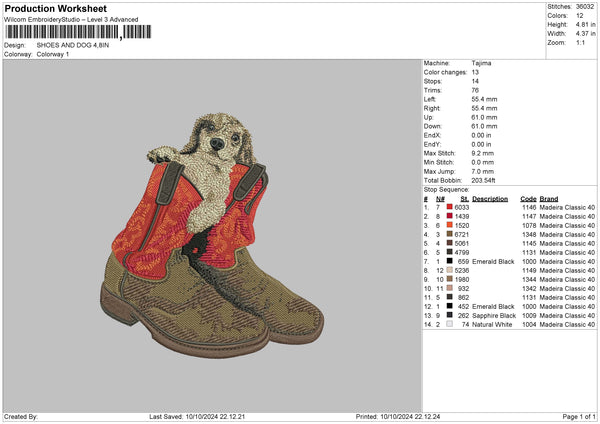Click the Total Bobbin 203.54ft value
The height and width of the screenshot is (424, 600).
click(487, 179)
